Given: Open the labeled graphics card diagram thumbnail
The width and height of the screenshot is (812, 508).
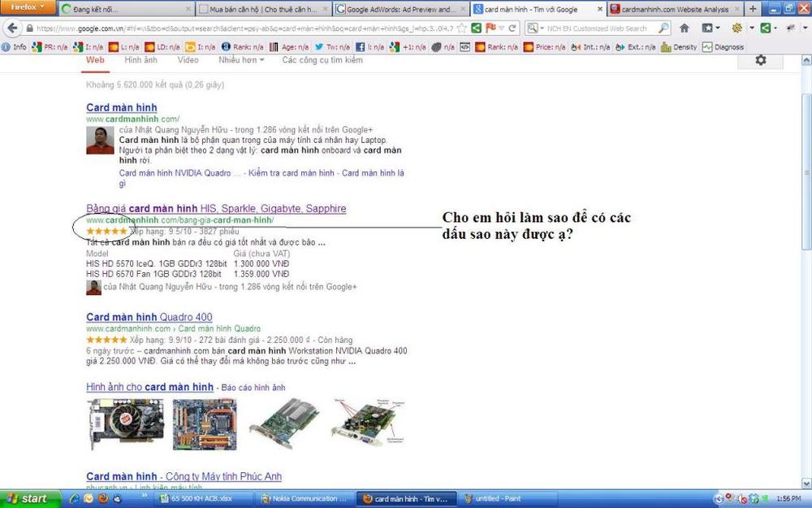Looking at the screenshot, I should click(x=368, y=423).
